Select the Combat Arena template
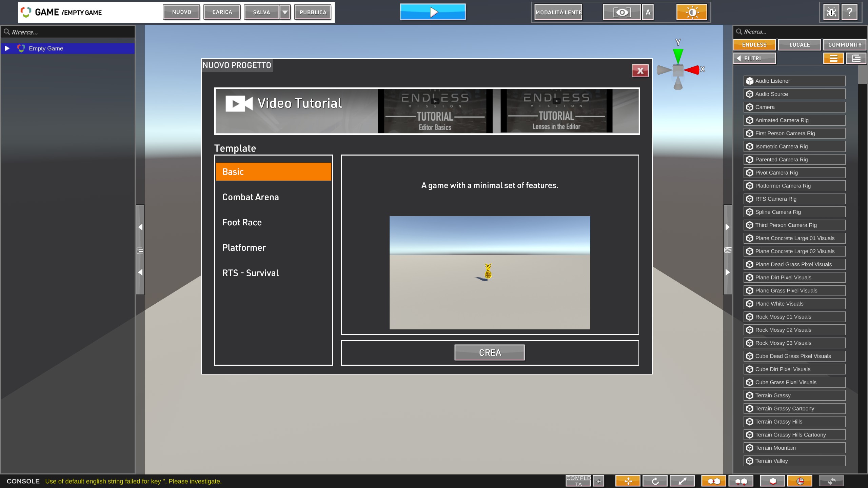868x488 pixels. (x=251, y=197)
